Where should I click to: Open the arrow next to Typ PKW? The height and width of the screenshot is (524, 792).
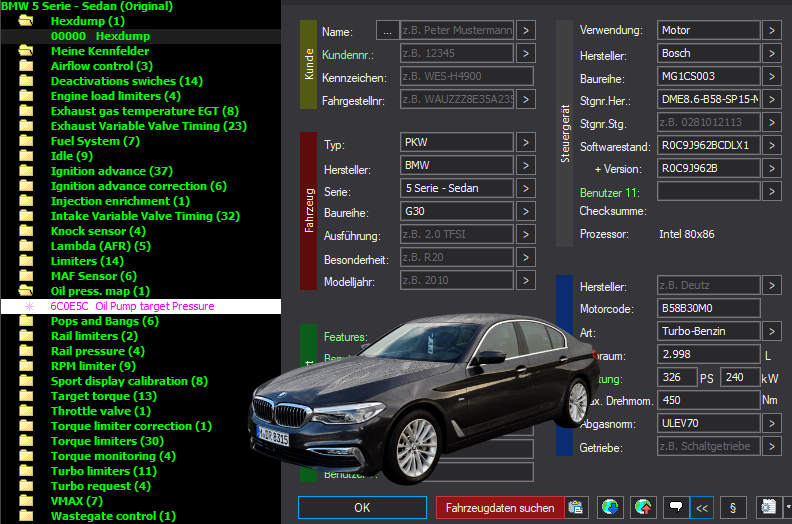[x=526, y=142]
